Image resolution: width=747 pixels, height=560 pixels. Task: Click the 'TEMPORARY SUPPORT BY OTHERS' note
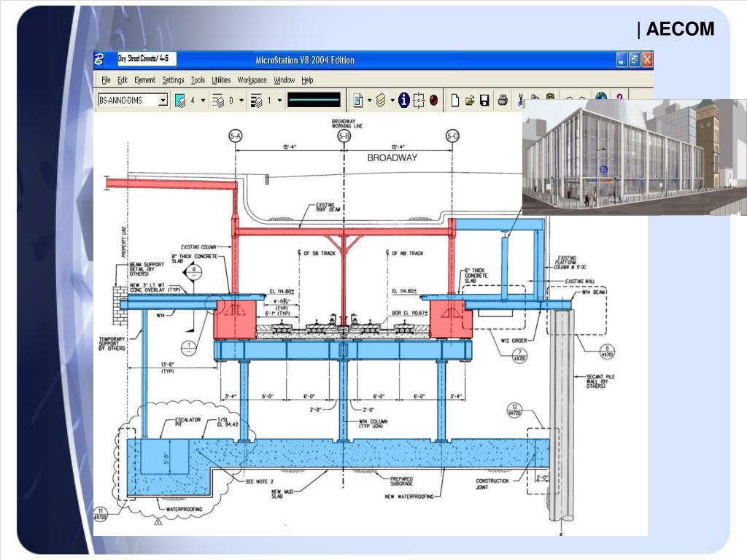pyautogui.click(x=112, y=344)
